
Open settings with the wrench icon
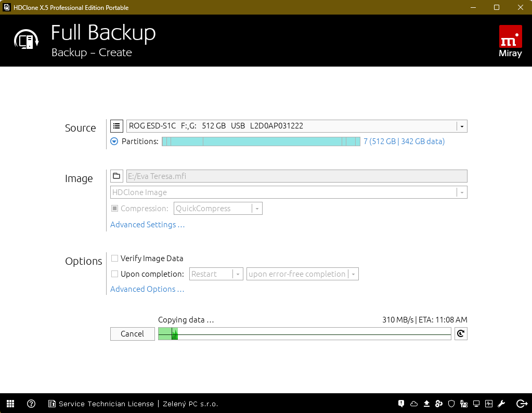point(501,404)
